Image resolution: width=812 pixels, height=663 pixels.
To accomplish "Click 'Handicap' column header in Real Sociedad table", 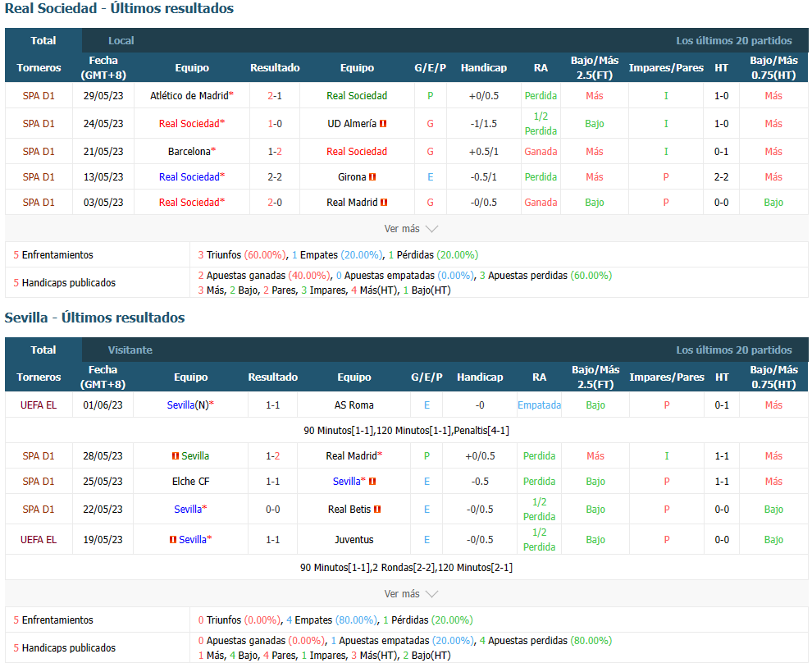I will pos(484,68).
